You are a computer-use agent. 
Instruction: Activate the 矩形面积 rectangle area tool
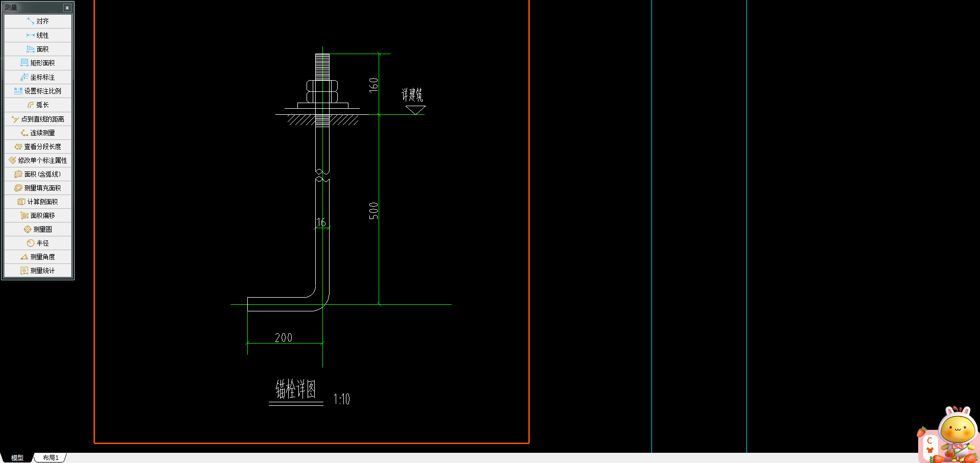point(38,63)
